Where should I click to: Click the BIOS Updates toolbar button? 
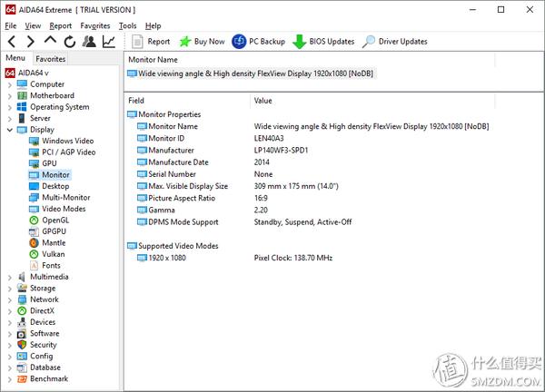(x=323, y=42)
